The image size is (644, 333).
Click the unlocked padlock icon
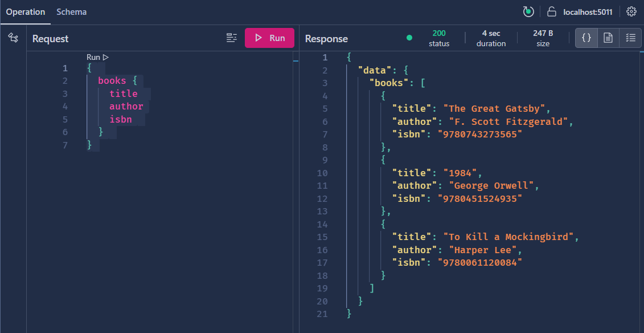(x=551, y=12)
